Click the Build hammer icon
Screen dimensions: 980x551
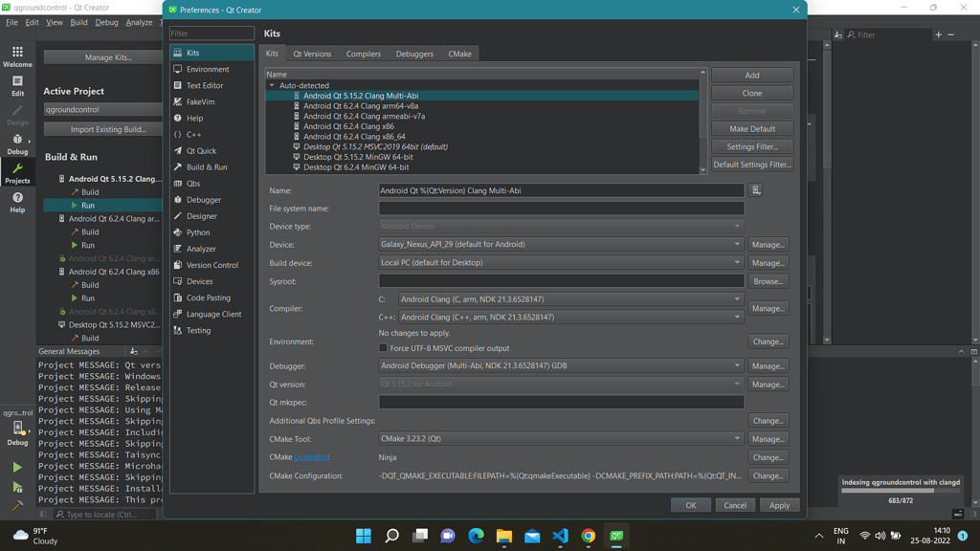(17, 505)
